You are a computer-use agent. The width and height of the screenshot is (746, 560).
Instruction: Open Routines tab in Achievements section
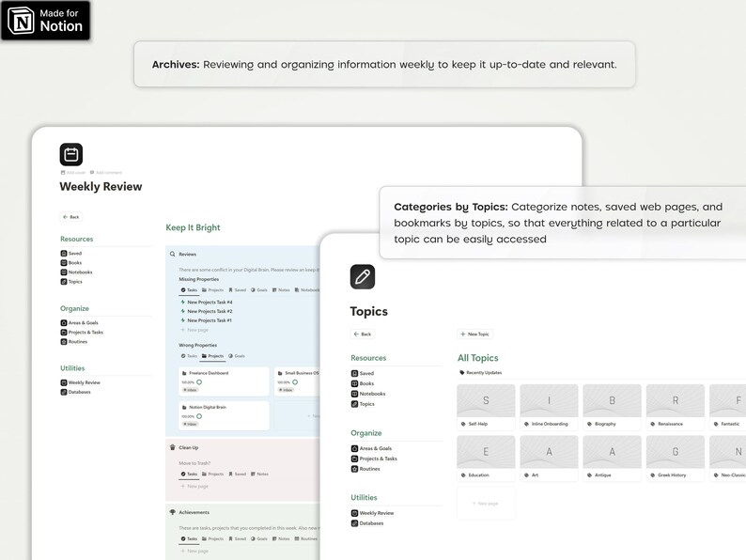[x=306, y=538]
